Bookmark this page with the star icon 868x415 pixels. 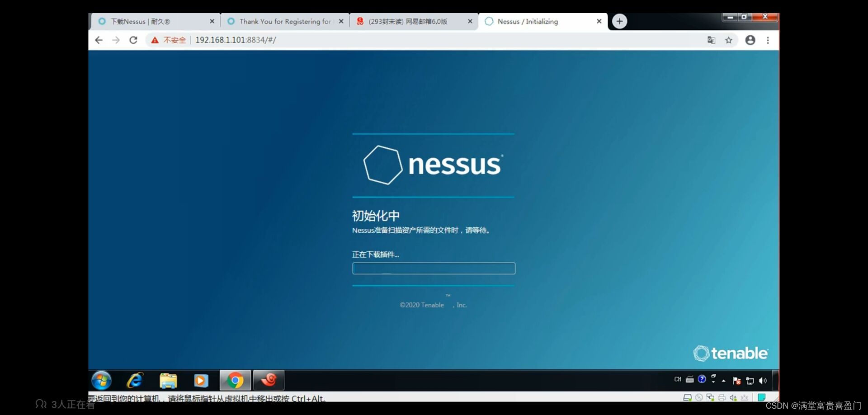(x=729, y=40)
